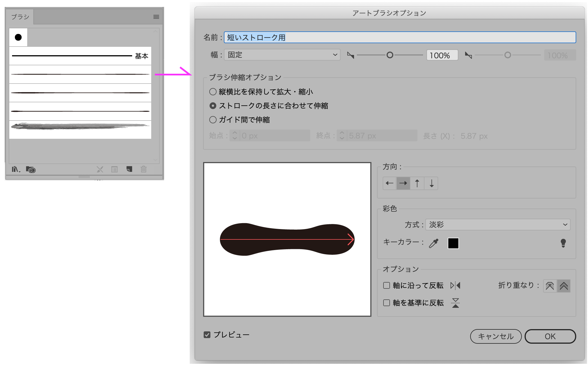The height and width of the screenshot is (365, 588).
Task: Click the OK button
Action: click(550, 336)
